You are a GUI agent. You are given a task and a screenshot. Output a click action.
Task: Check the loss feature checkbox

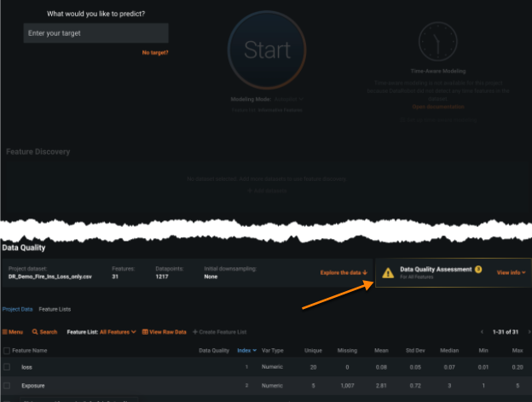tap(7, 367)
